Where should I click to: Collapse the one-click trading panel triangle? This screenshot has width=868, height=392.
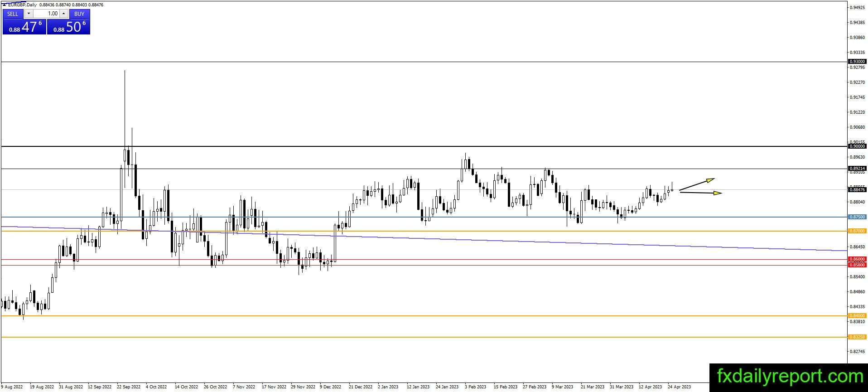pos(5,5)
